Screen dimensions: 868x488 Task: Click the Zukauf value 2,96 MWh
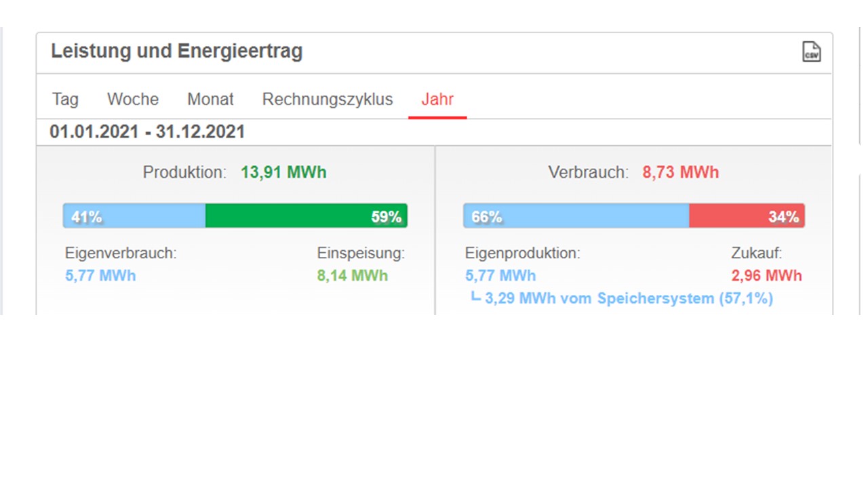pos(766,276)
